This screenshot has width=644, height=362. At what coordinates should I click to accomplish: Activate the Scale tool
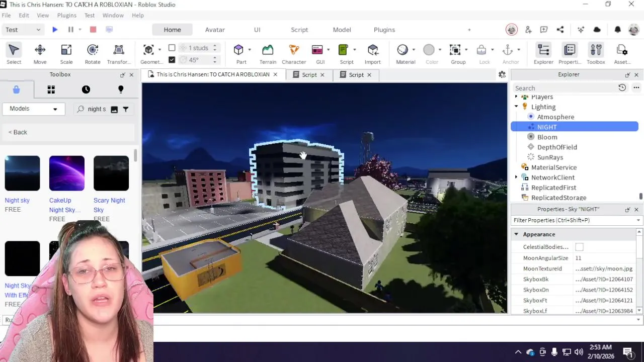(66, 54)
